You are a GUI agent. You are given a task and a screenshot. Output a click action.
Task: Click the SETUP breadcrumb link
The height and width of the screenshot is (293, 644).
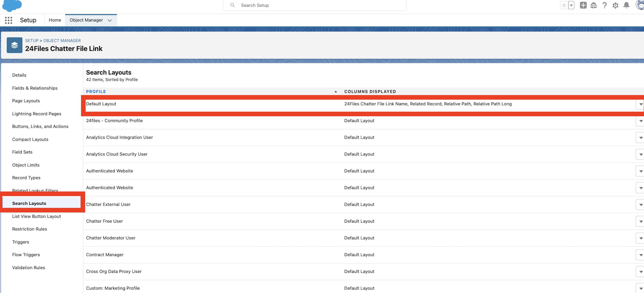coord(32,40)
